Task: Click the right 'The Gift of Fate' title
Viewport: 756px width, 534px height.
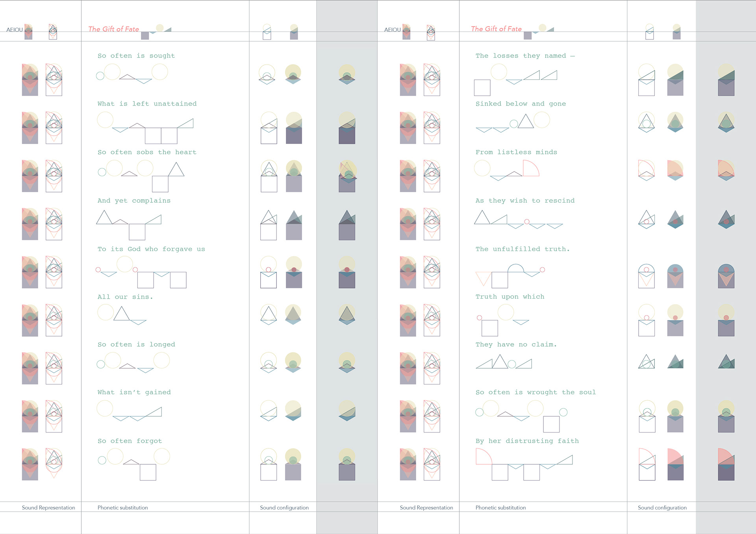Action: [496, 29]
